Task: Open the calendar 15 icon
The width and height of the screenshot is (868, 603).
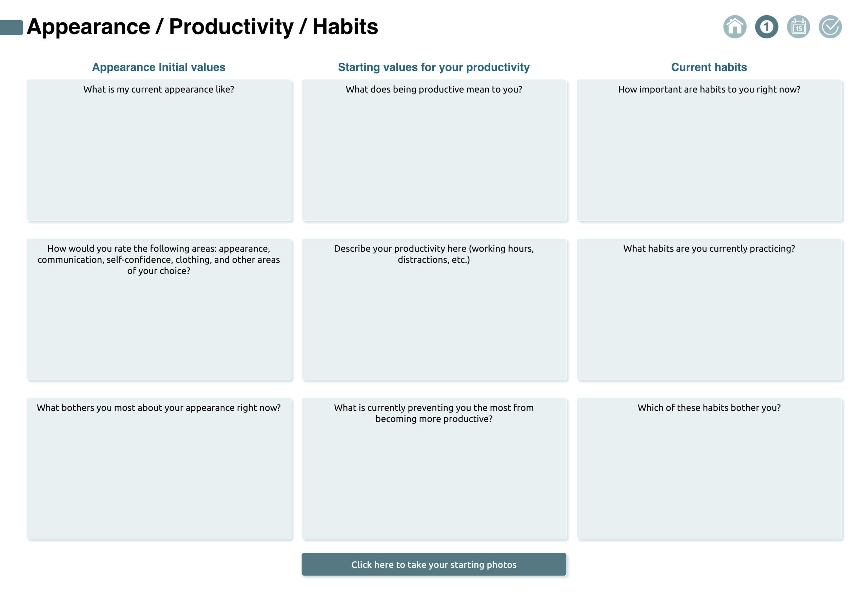Action: pyautogui.click(x=798, y=27)
